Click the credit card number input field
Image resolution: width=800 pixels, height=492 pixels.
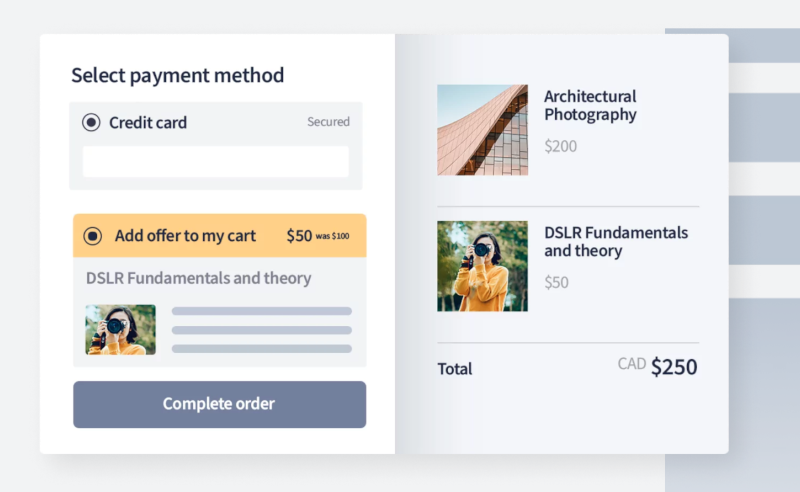click(x=215, y=162)
